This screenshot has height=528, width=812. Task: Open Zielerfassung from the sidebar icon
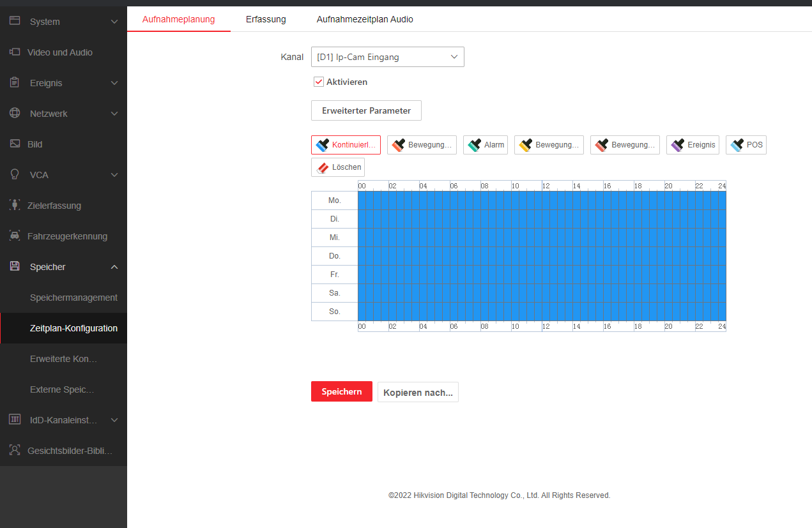tap(15, 206)
